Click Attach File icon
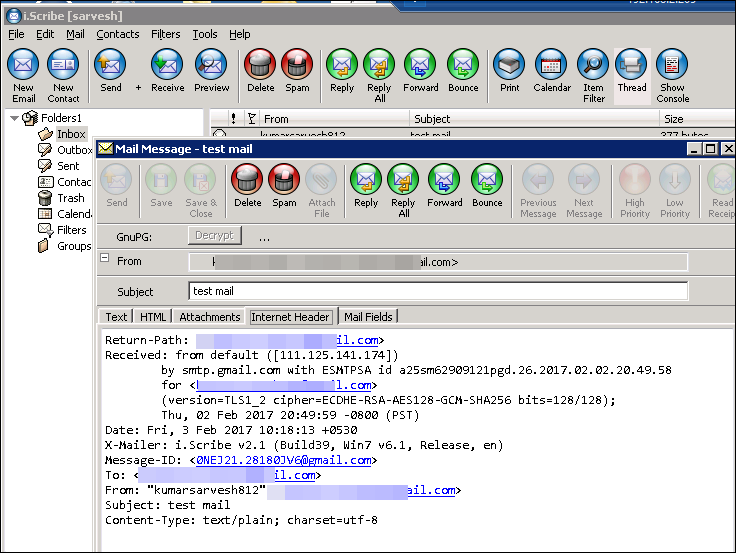This screenshot has height=553, width=736. pyautogui.click(x=322, y=191)
